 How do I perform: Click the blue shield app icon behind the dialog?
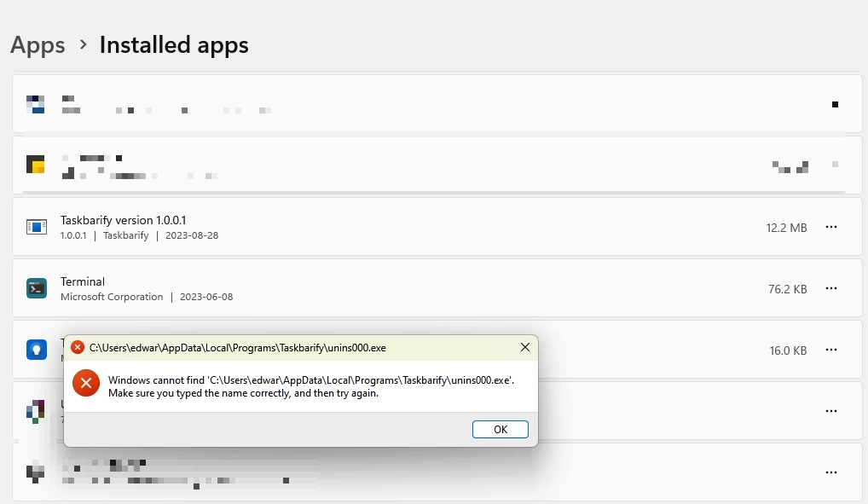click(35, 350)
